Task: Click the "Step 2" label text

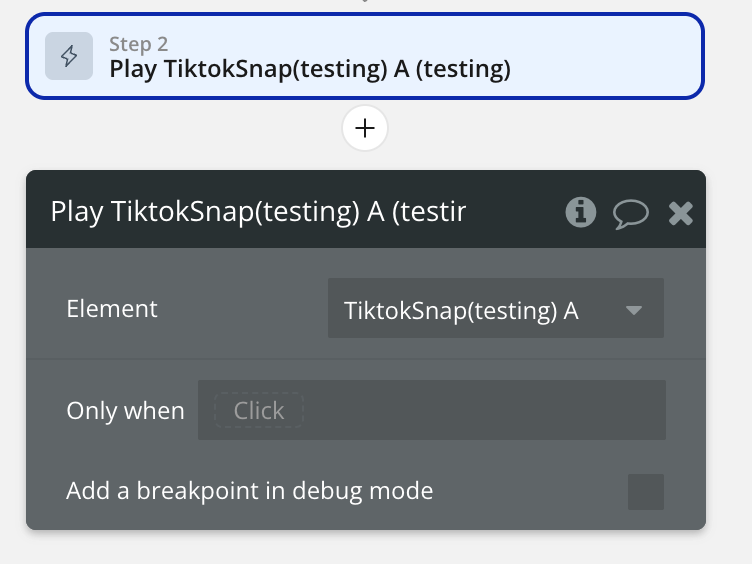Action: [x=138, y=44]
